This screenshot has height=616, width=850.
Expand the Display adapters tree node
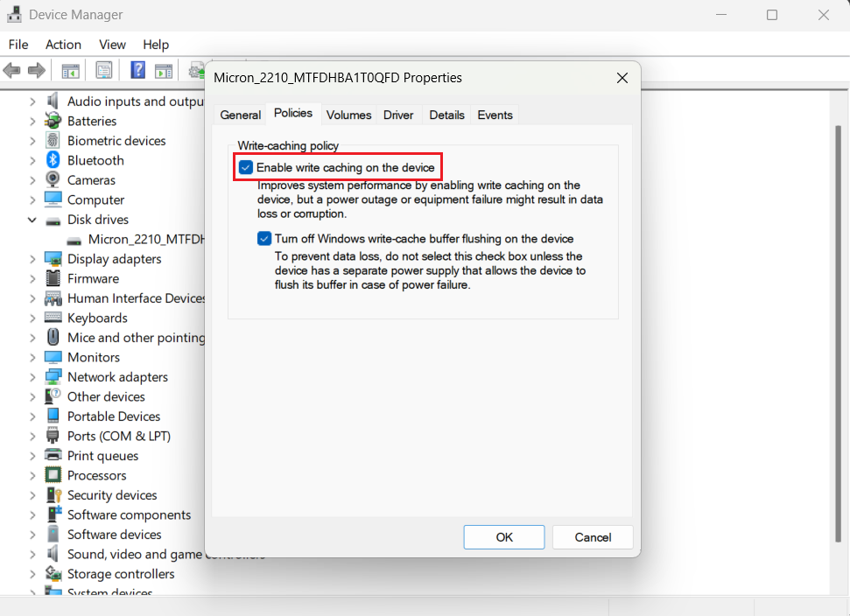pyautogui.click(x=32, y=259)
